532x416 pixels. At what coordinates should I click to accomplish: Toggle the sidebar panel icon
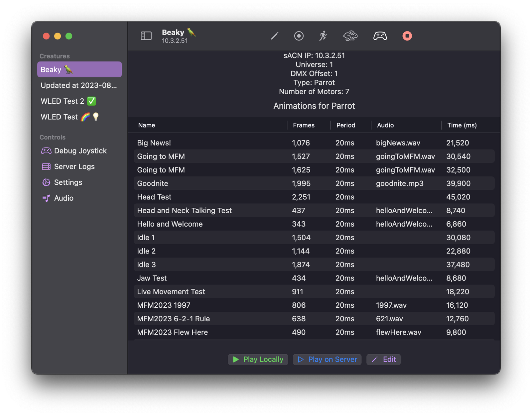coord(146,36)
